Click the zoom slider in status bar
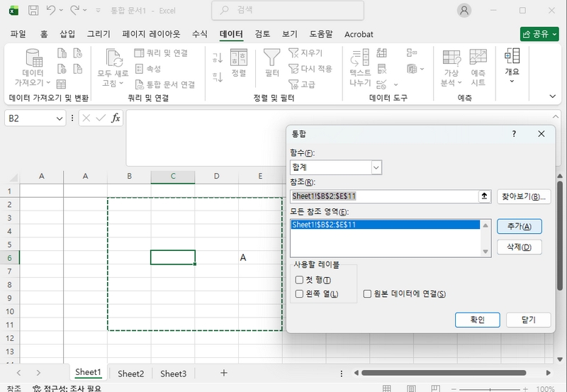The image size is (567, 392). click(490, 389)
